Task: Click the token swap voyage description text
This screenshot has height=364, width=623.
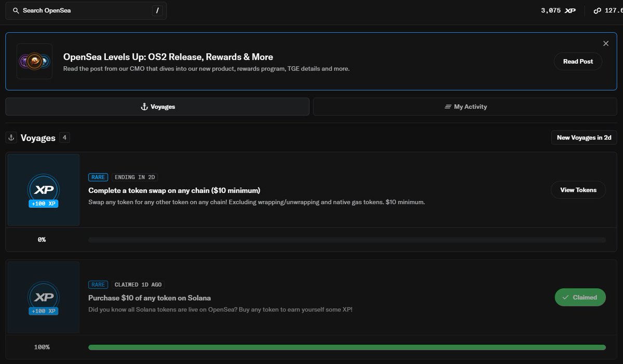Action: point(256,202)
